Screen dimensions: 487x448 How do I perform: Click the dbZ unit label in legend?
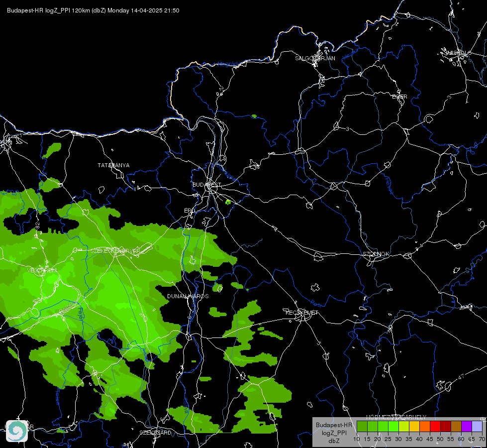[334, 441]
